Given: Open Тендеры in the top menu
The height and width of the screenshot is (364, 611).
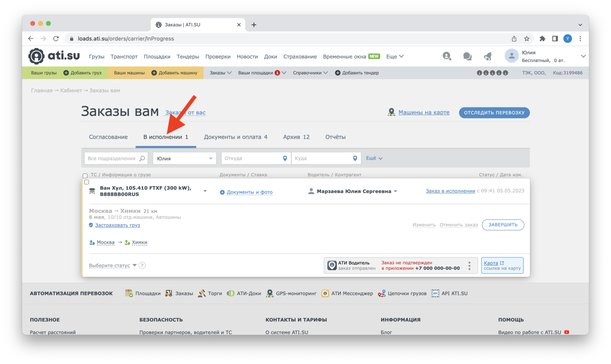Looking at the screenshot, I should click(x=188, y=56).
